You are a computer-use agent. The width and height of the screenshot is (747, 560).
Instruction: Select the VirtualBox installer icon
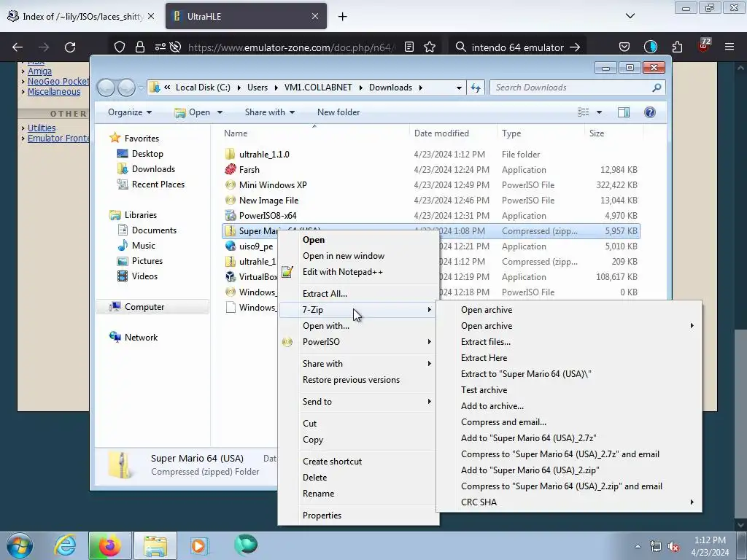pos(231,276)
